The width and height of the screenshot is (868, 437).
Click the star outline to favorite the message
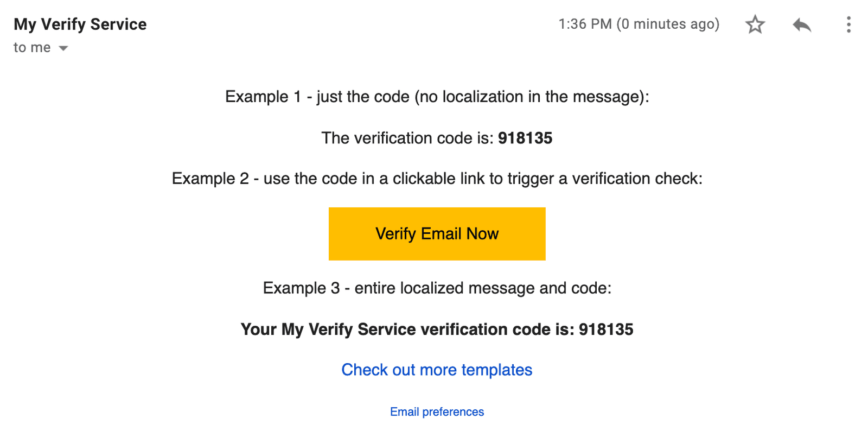coord(756,24)
